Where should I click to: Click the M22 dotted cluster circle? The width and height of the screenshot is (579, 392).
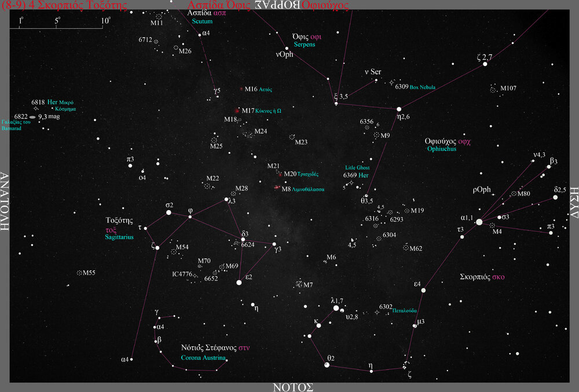pos(208,186)
